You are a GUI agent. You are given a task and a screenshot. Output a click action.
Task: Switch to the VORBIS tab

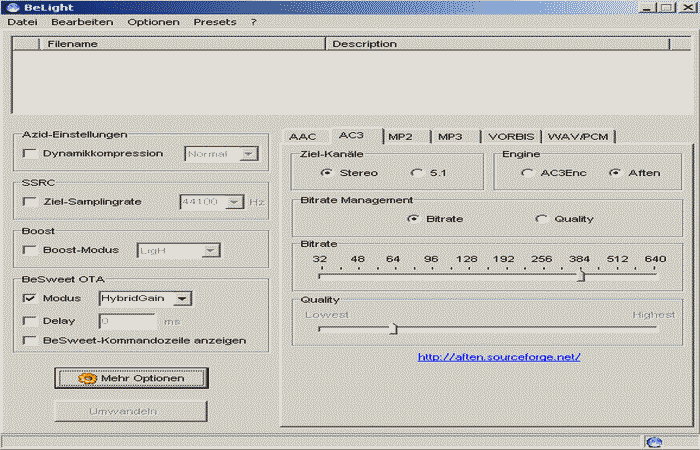(510, 137)
